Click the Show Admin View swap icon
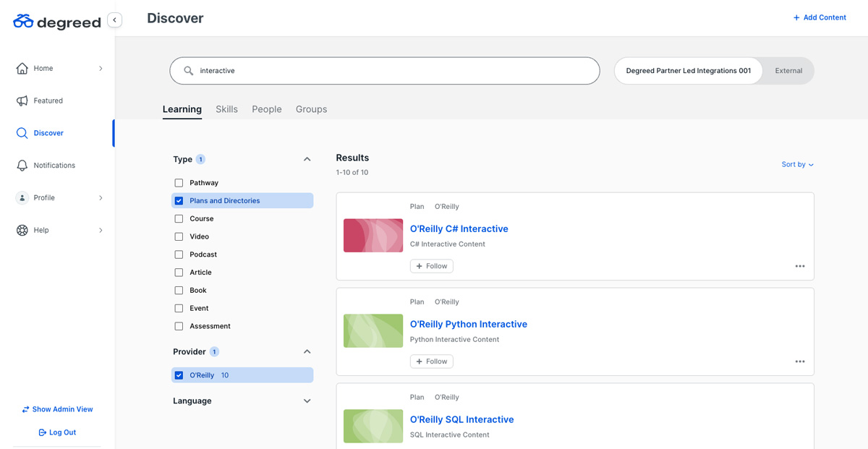 coord(25,409)
